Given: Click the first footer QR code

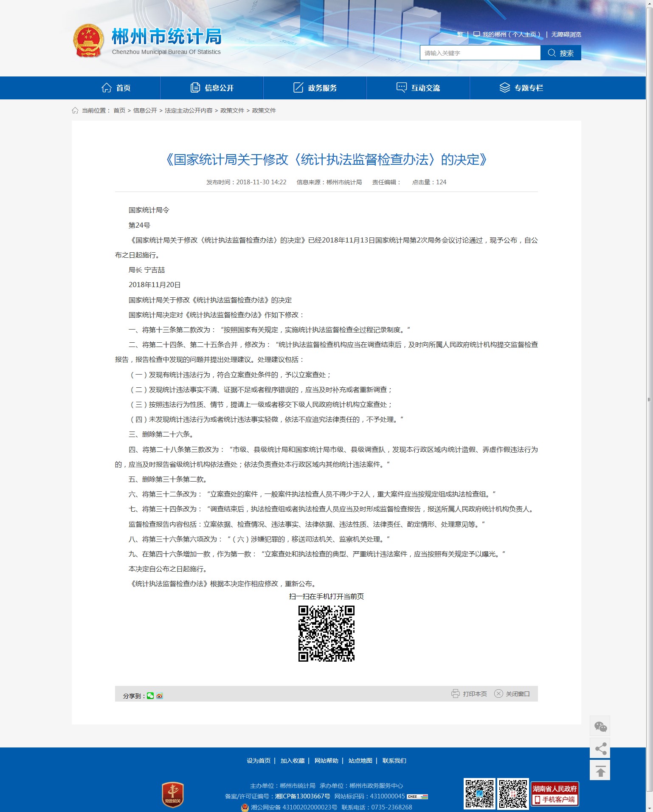Looking at the screenshot, I should 479,794.
